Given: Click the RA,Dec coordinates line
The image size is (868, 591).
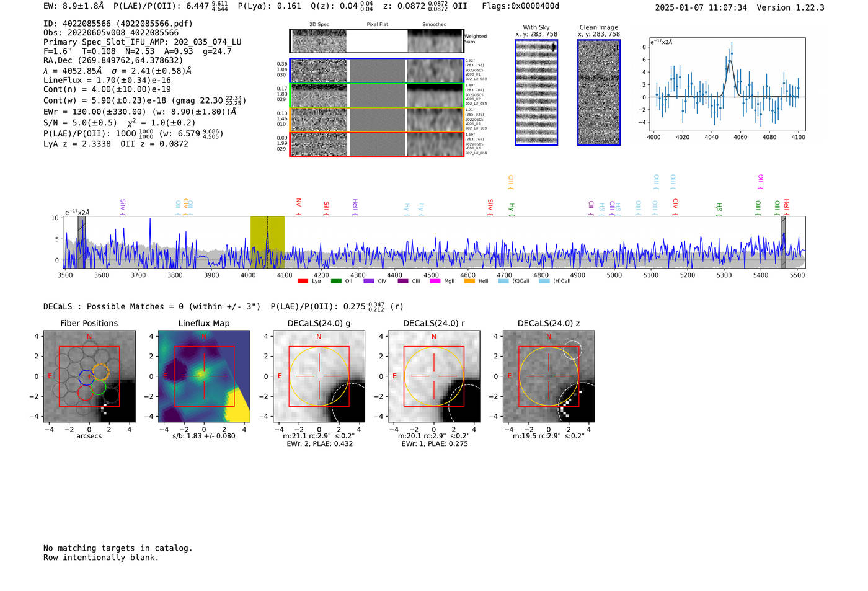Looking at the screenshot, I should pyautogui.click(x=113, y=61).
